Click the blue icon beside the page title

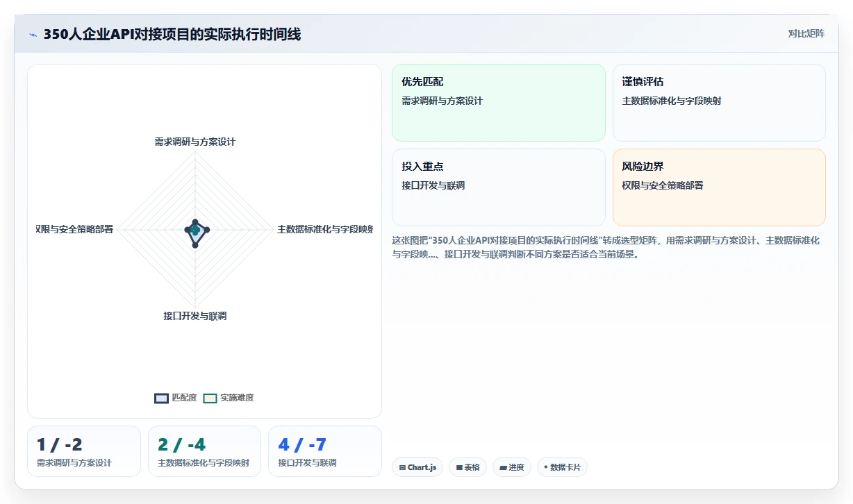(x=33, y=35)
